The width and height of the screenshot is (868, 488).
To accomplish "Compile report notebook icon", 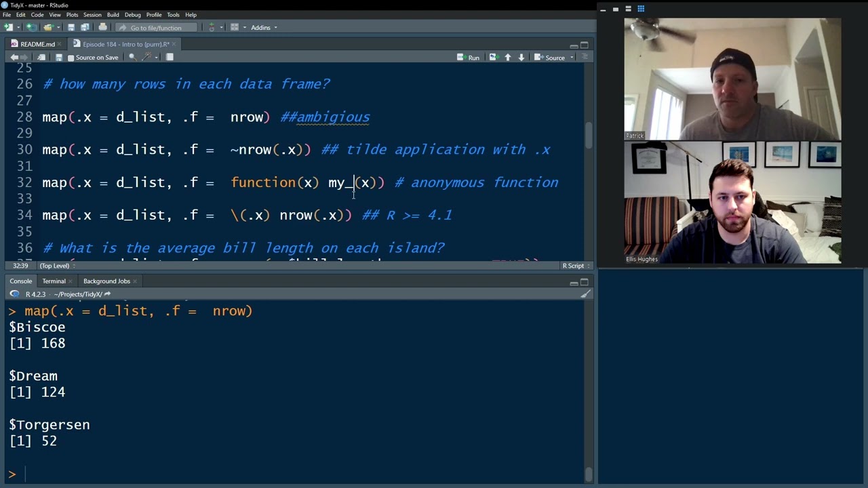I will pyautogui.click(x=170, y=58).
